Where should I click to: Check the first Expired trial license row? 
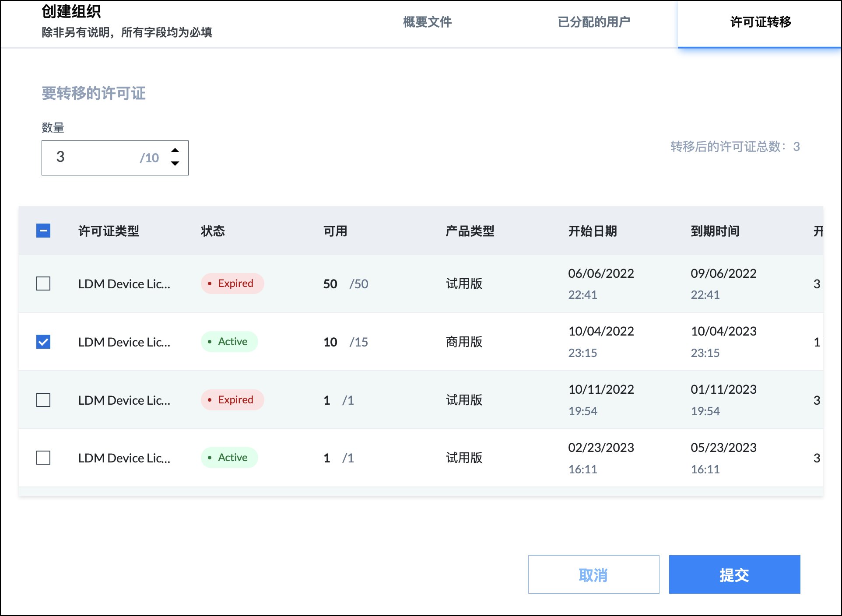[x=43, y=283]
